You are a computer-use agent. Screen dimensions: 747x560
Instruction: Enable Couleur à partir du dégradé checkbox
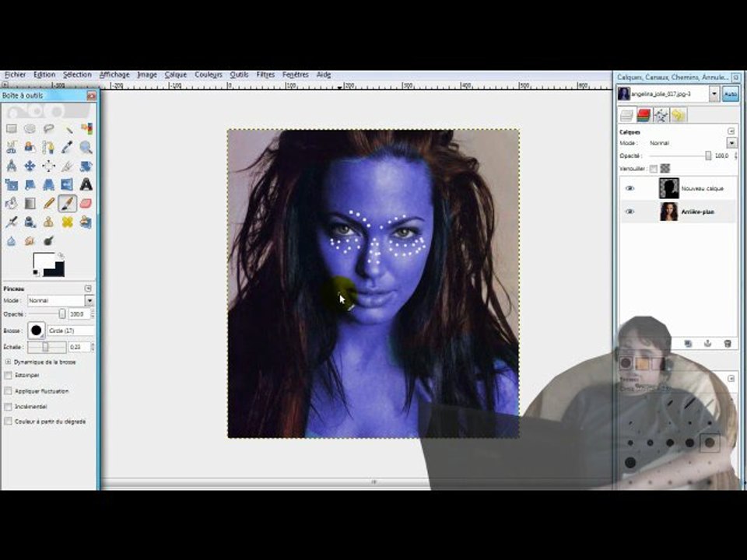tap(8, 422)
